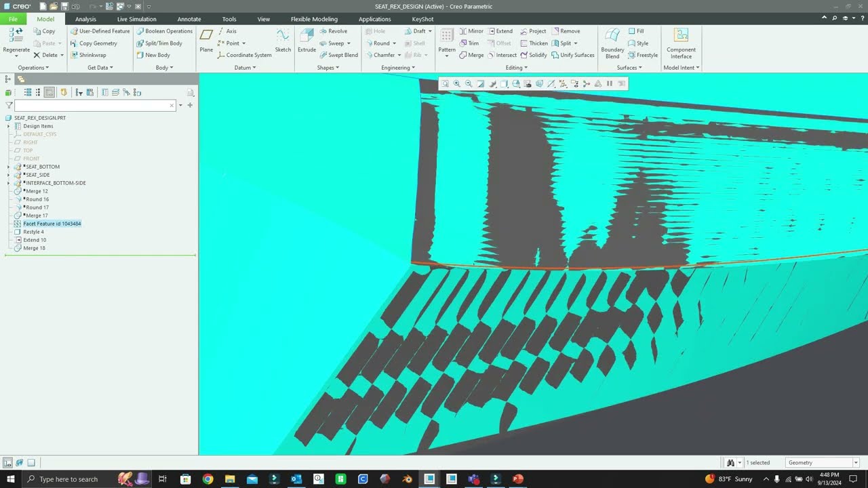Viewport: 868px width, 488px height.
Task: Select Restyle 4 in model tree
Action: point(33,232)
